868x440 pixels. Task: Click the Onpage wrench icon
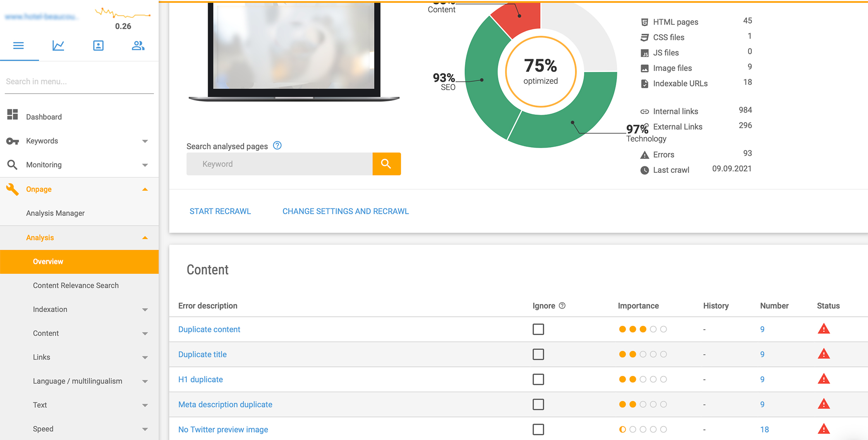tap(12, 189)
